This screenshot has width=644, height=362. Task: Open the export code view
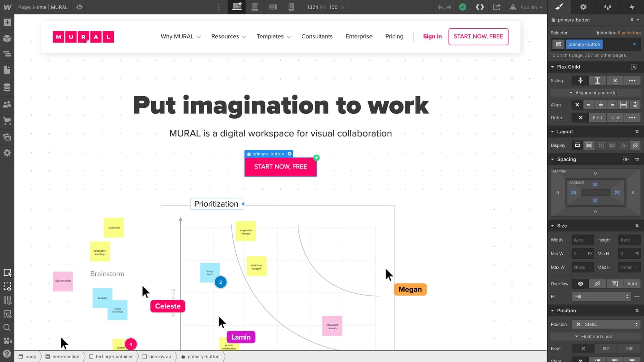coord(479,7)
